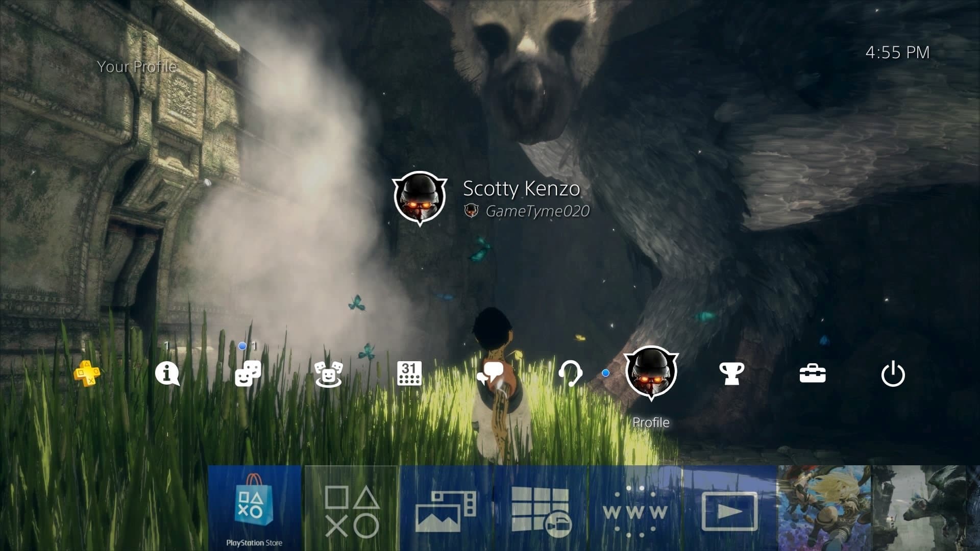This screenshot has width=980, height=551.
Task: Open the Events calendar icon
Action: pyautogui.click(x=408, y=375)
